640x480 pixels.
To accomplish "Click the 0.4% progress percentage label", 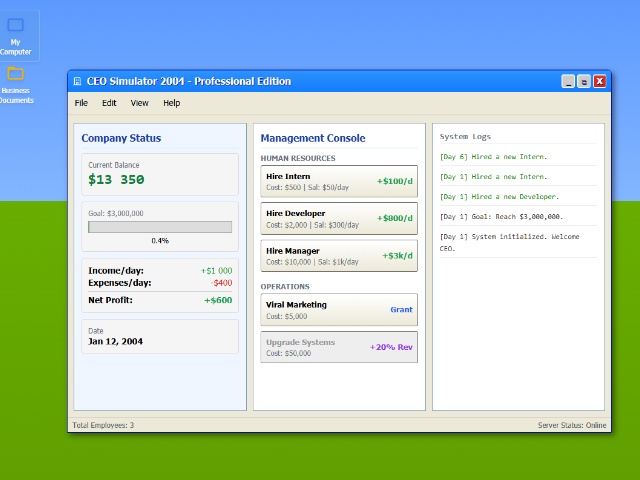I will tap(160, 241).
